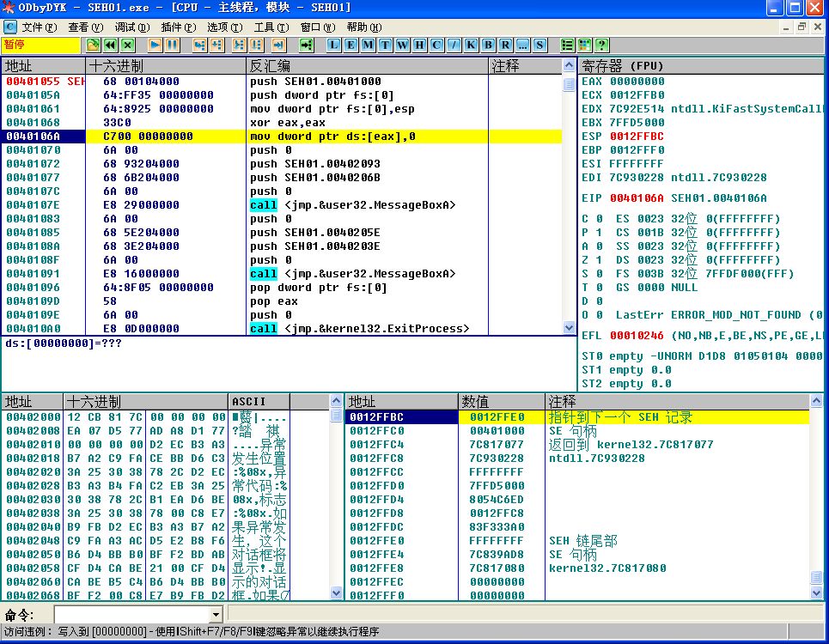Click the Close program X icon

pyautogui.click(x=127, y=46)
